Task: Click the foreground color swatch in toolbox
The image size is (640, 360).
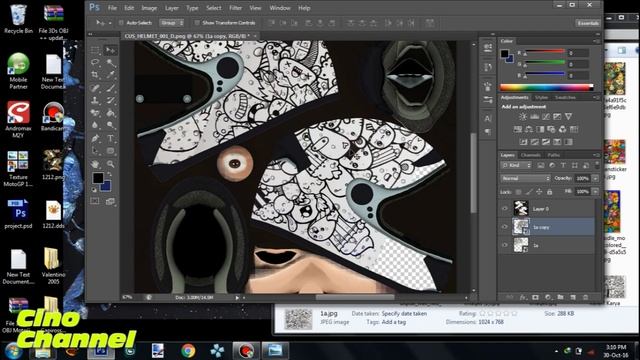Action: tap(98, 178)
